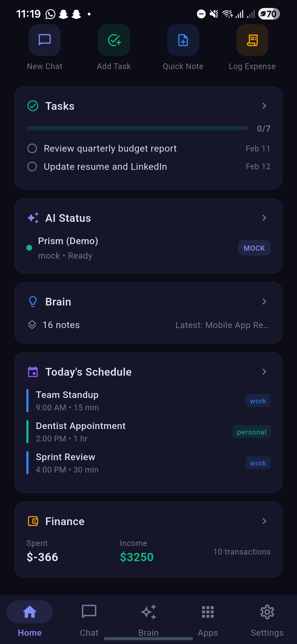Open the Dentist Appointment event
This screenshot has height=644, width=297.
click(x=148, y=432)
